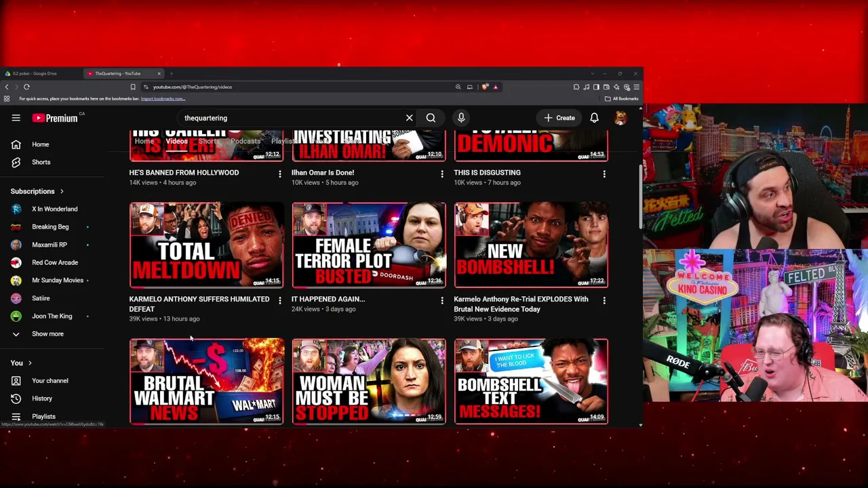Expand the browser tab search dropdown
The width and height of the screenshot is (868, 488).
coord(593,73)
